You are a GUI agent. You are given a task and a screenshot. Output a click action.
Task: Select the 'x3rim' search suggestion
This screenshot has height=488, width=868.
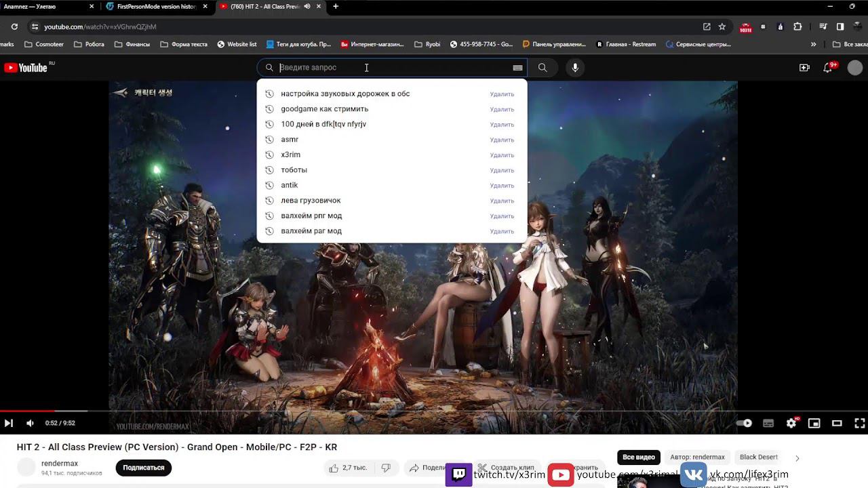(392, 155)
